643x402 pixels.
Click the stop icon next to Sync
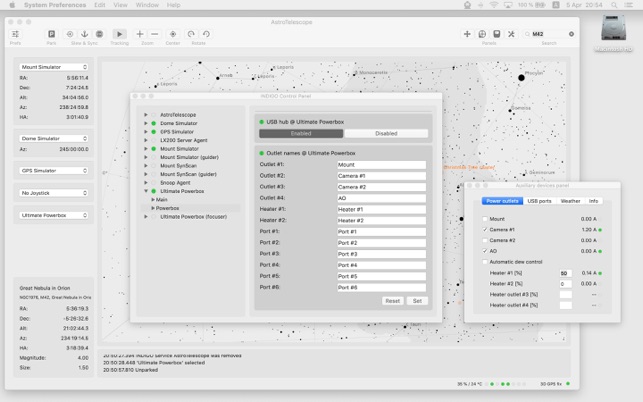99,34
